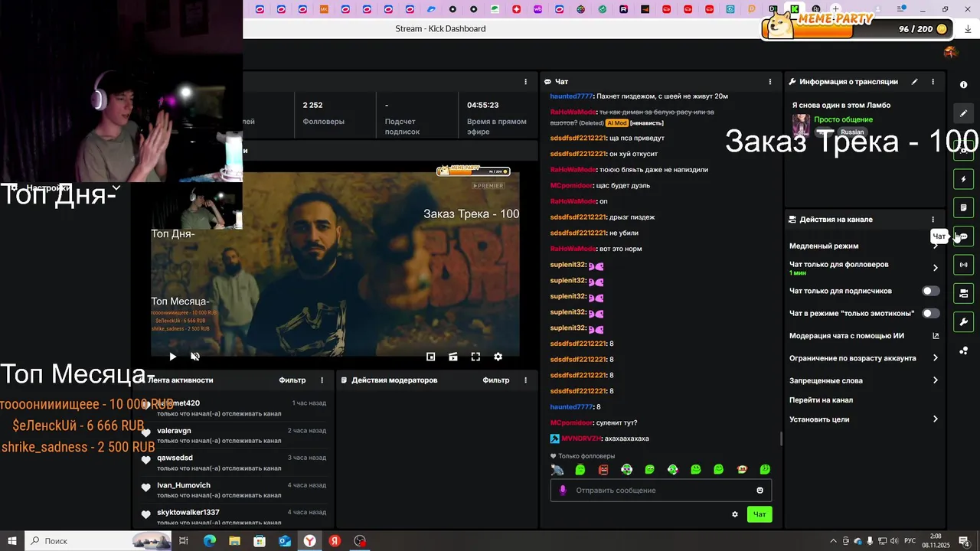The image size is (980, 551).
Task: Open channel actions panel three-dot menu
Action: point(933,220)
